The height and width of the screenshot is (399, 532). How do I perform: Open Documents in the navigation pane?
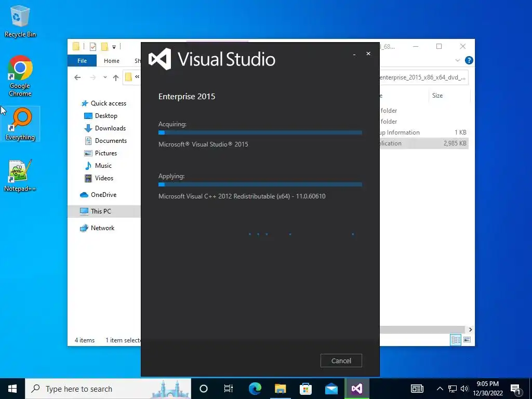pyautogui.click(x=105, y=140)
